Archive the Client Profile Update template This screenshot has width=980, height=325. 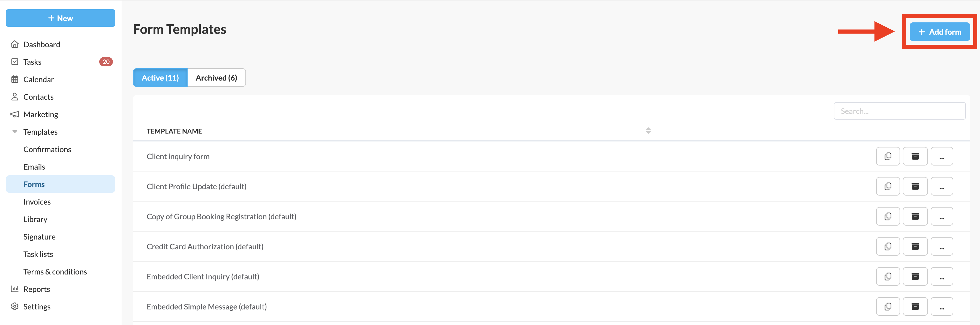[x=915, y=186]
